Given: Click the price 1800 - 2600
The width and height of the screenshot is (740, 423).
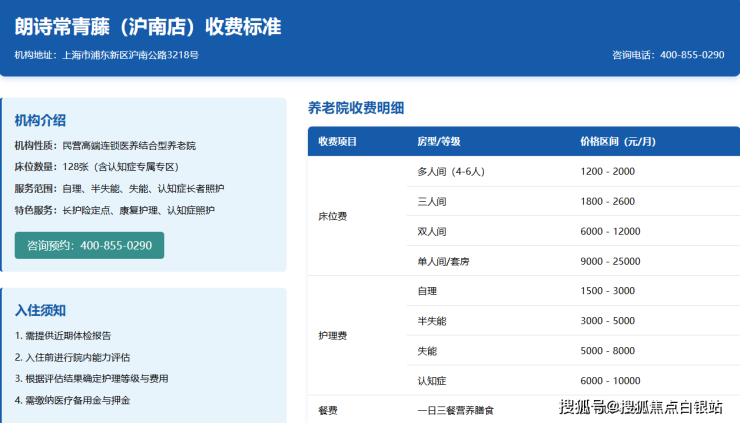Looking at the screenshot, I should click(607, 202).
